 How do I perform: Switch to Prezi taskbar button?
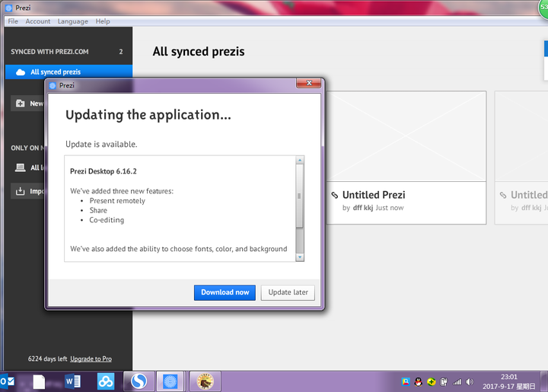[170, 381]
